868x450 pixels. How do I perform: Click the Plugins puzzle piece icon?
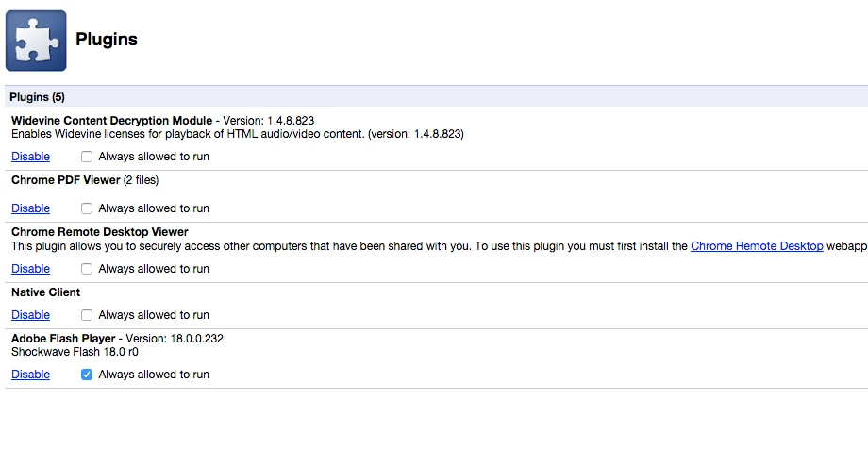tap(36, 41)
